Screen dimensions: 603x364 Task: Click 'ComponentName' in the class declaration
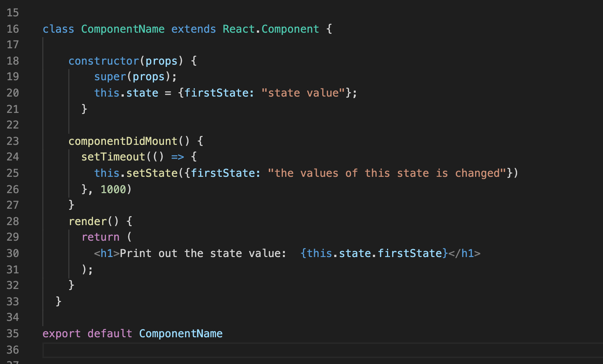(x=123, y=29)
